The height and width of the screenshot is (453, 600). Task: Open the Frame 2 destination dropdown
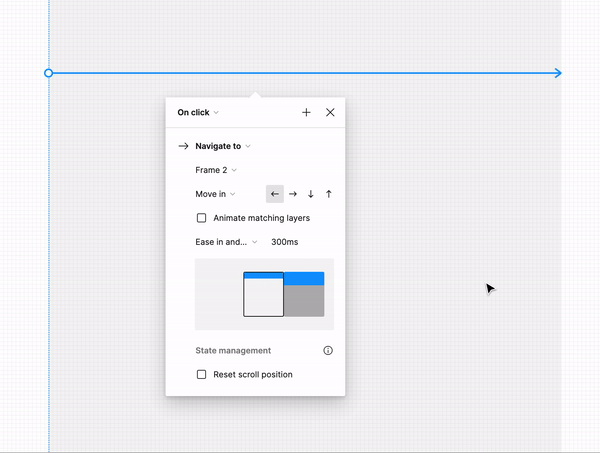pyautogui.click(x=216, y=170)
